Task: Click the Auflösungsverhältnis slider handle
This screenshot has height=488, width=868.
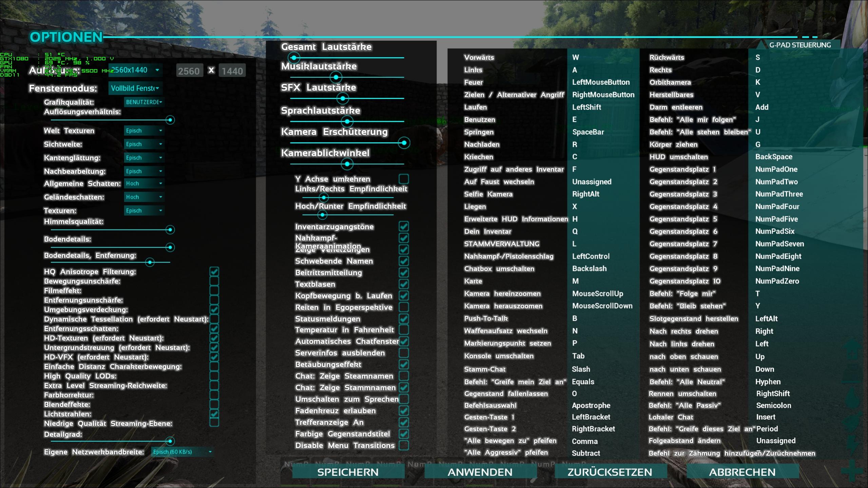Action: (x=170, y=120)
